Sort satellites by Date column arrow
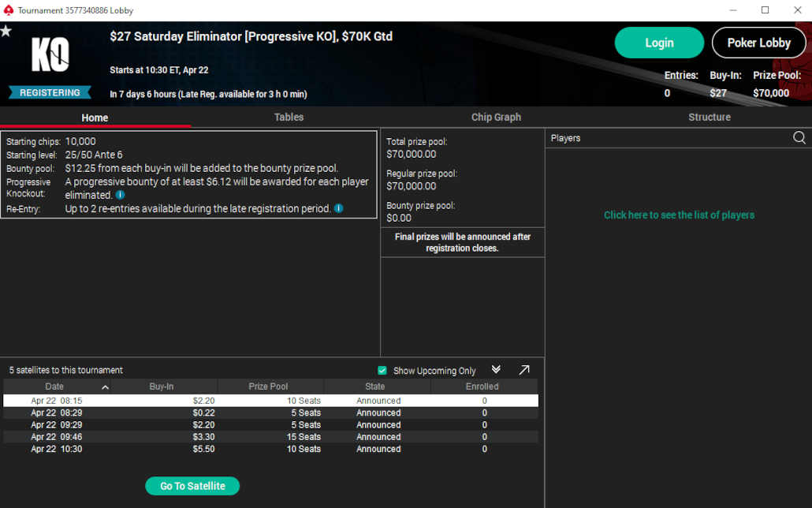This screenshot has height=508, width=812. pyautogui.click(x=105, y=387)
